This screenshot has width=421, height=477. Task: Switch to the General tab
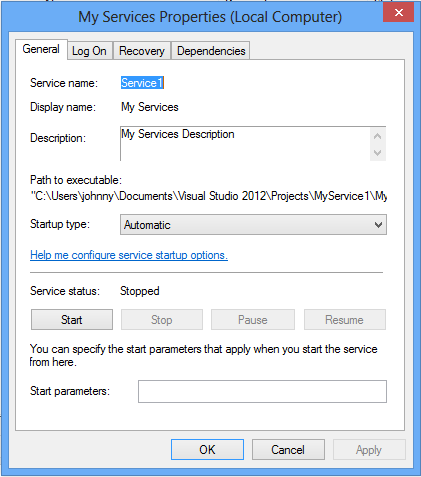point(41,49)
